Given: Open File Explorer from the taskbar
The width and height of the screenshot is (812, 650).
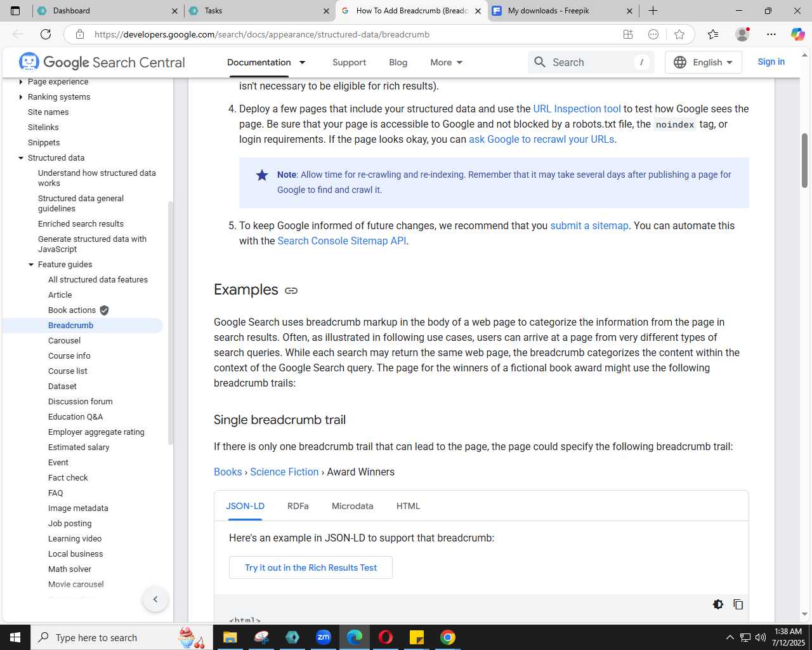Looking at the screenshot, I should (230, 637).
